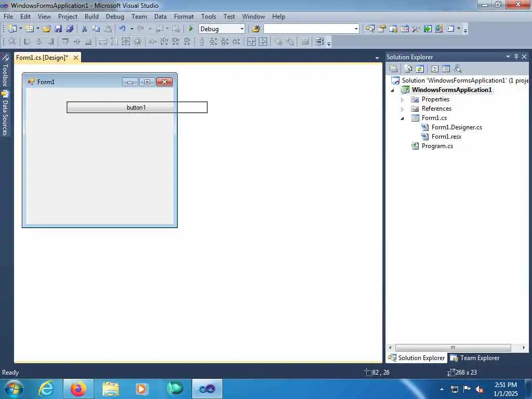Switch to the Team Explorer tab
532x399 pixels.
click(x=475, y=358)
